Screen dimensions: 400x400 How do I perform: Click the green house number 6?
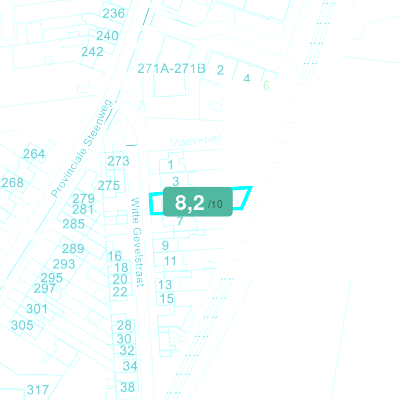[x=266, y=86]
